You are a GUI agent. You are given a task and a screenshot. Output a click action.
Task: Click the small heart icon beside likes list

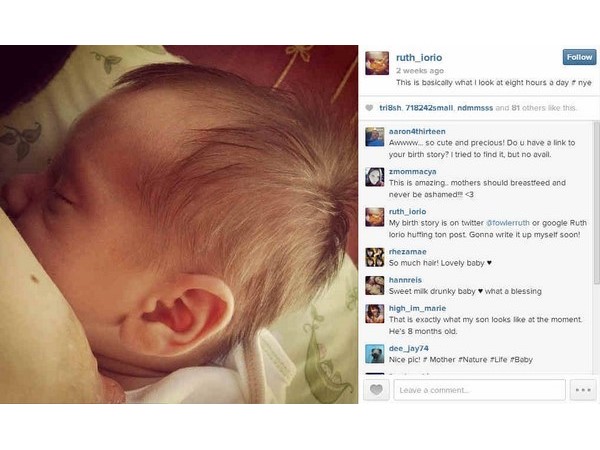(x=369, y=108)
